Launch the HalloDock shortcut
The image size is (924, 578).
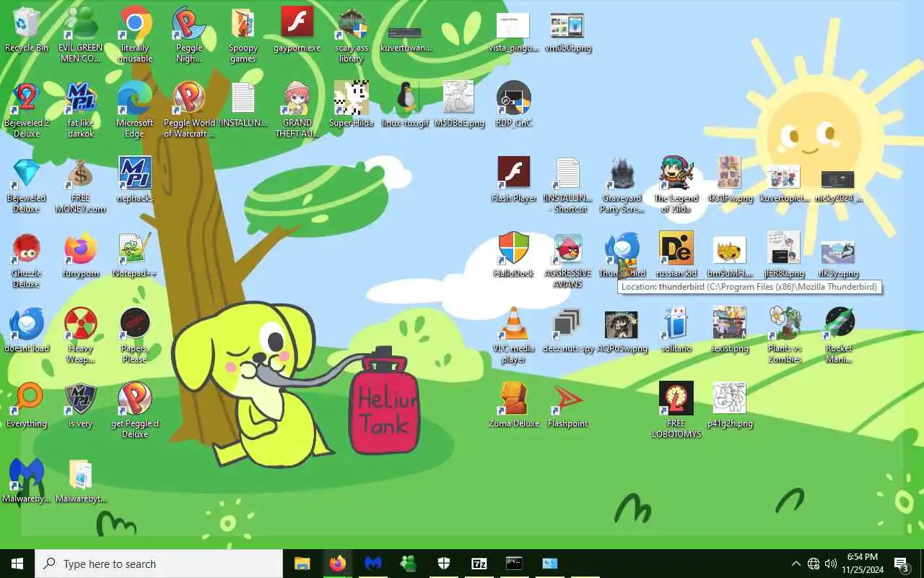(513, 256)
